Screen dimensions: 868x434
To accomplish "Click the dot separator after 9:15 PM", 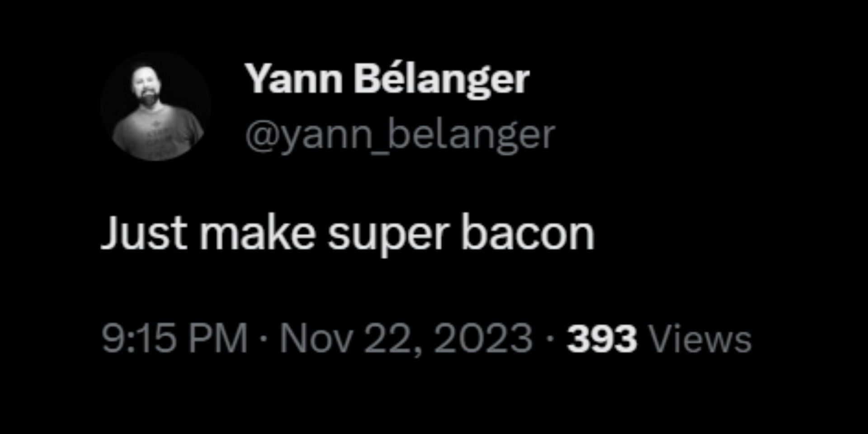I will pos(264,339).
